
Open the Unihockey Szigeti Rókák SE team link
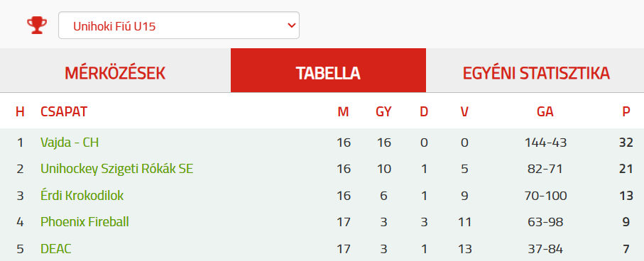point(116,169)
